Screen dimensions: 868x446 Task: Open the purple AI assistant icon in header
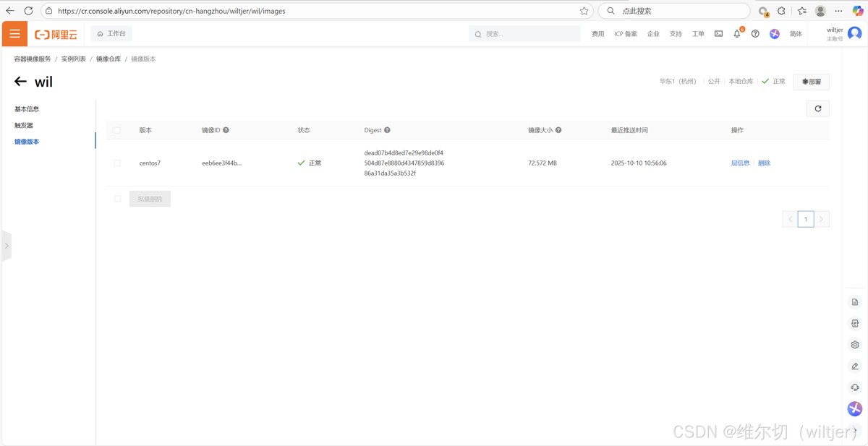[775, 34]
